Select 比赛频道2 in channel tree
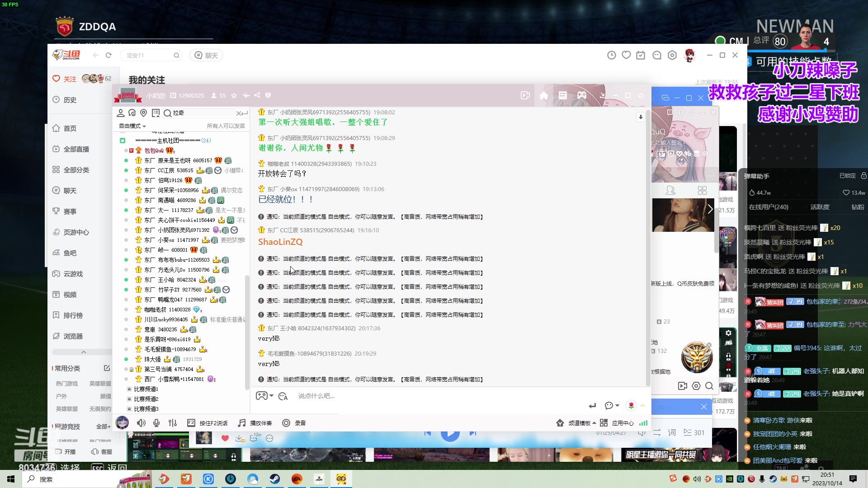Image resolution: width=868 pixels, height=488 pixels. [x=146, y=399]
